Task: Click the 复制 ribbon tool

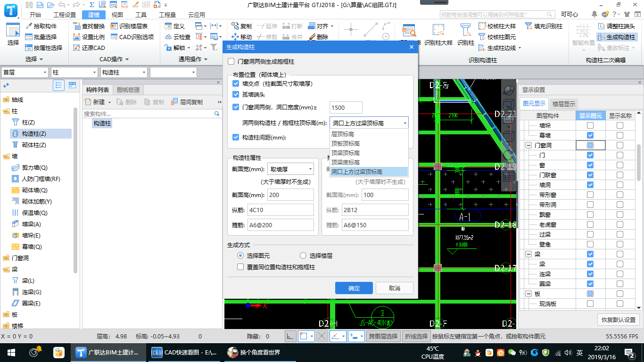Action: click(x=241, y=26)
